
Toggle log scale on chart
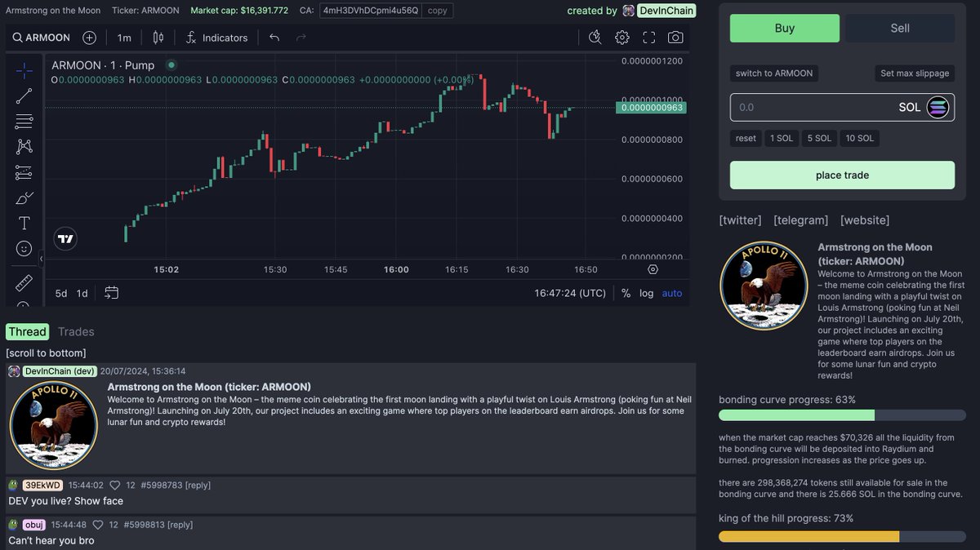646,293
